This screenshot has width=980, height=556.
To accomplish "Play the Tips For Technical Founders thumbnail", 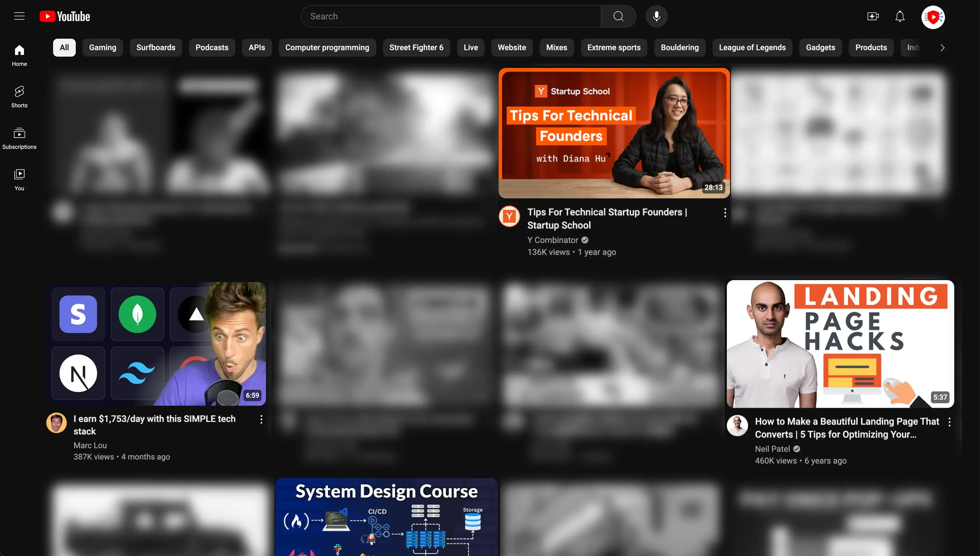I will [614, 133].
